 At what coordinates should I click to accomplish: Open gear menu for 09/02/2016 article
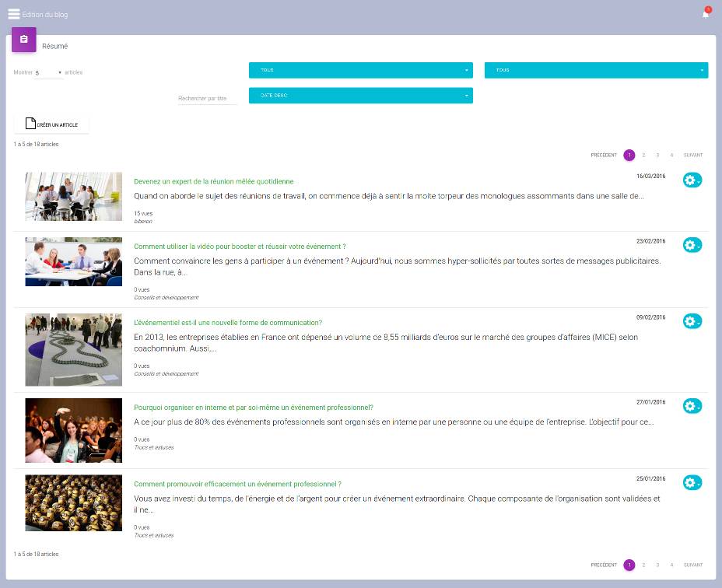tap(692, 321)
